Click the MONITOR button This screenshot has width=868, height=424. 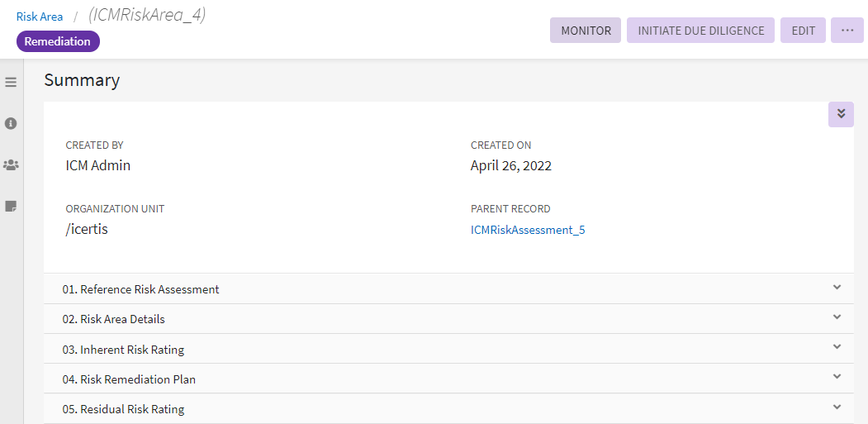(x=586, y=31)
